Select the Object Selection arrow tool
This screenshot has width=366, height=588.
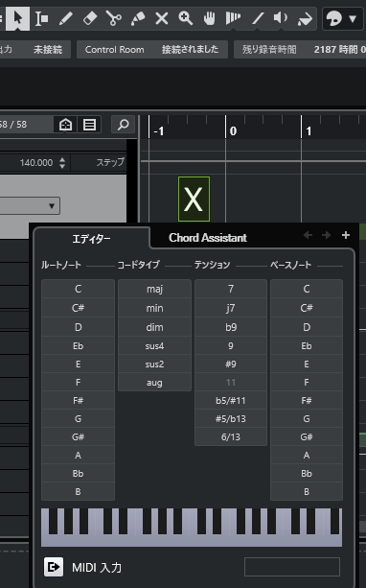[17, 17]
